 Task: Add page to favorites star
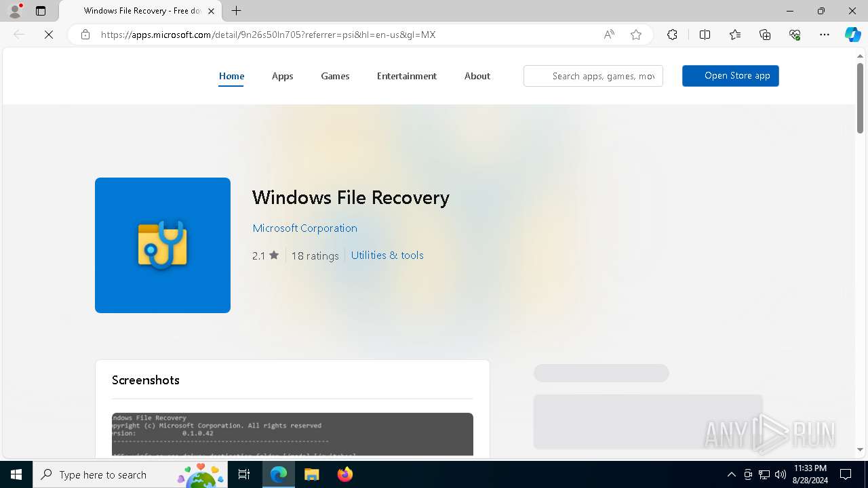pos(636,35)
